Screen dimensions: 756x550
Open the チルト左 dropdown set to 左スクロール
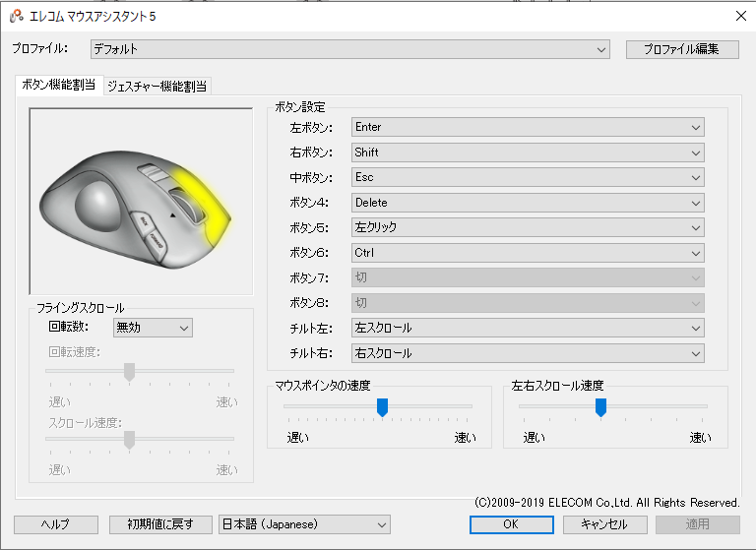point(528,328)
